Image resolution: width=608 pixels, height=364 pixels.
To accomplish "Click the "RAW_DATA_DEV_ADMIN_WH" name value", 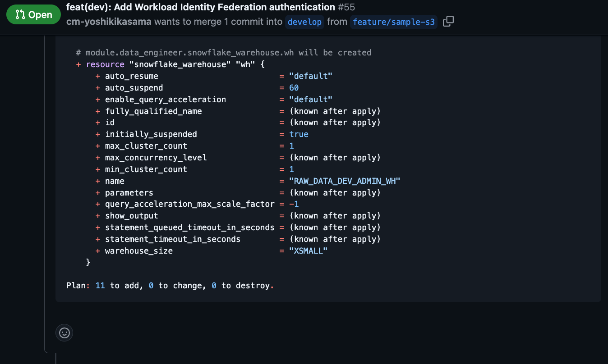I will click(345, 181).
